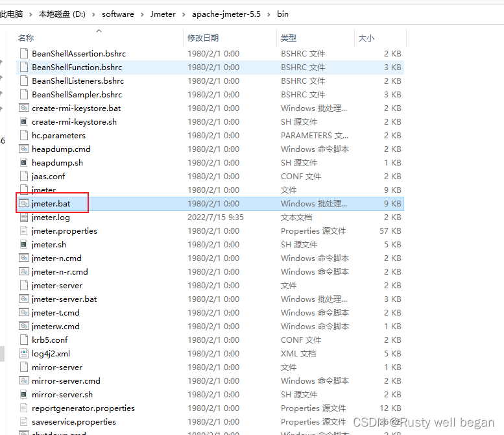Select the heapdump.sh file icon

tap(24, 162)
